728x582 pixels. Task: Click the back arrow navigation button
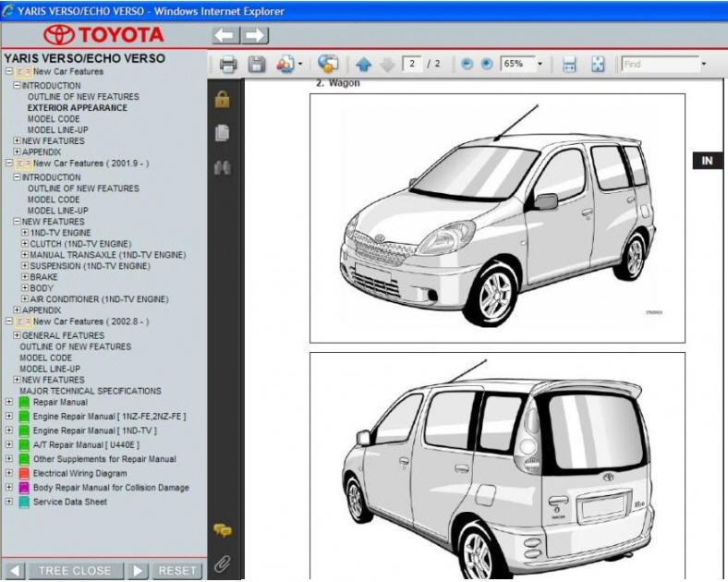click(225, 35)
